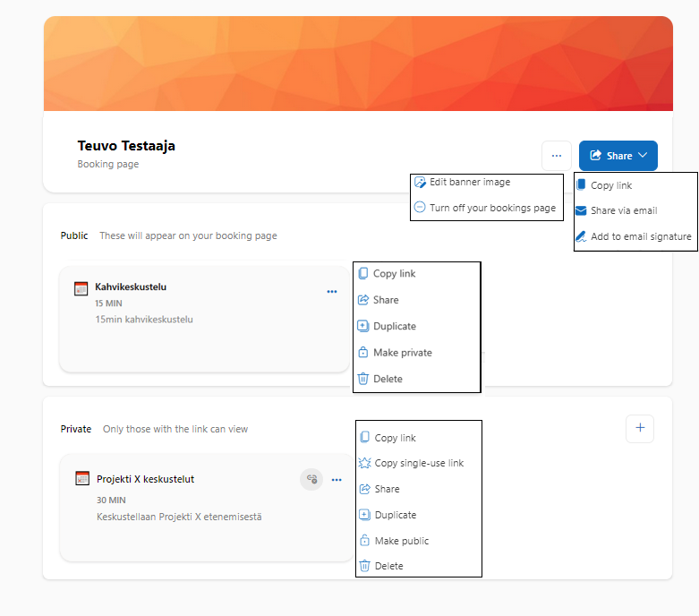Select Make public

[x=402, y=541]
